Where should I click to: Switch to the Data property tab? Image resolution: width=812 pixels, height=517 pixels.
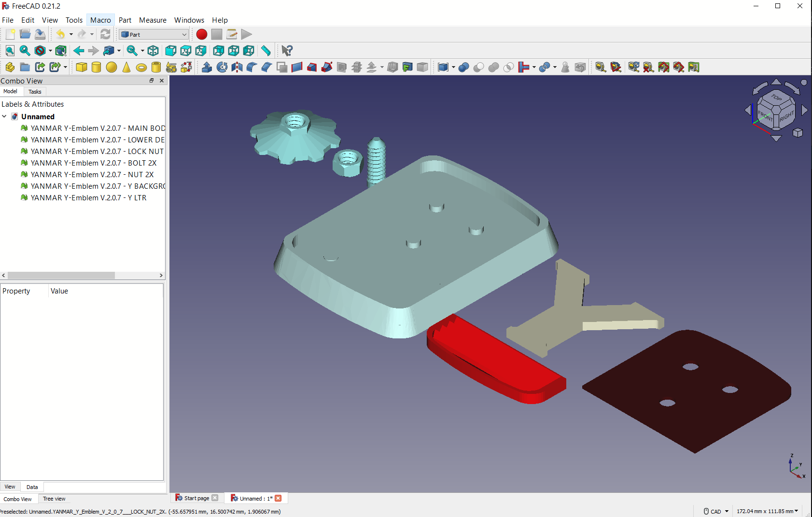(32, 487)
